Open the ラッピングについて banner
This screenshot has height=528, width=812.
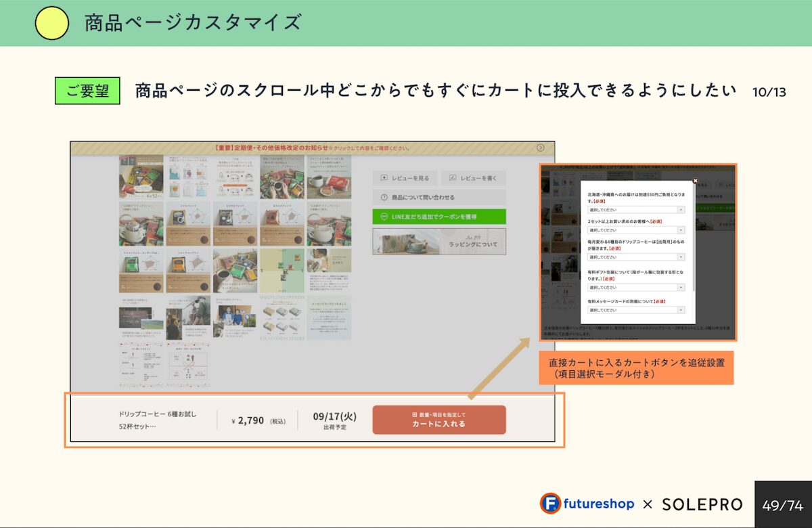tap(438, 242)
